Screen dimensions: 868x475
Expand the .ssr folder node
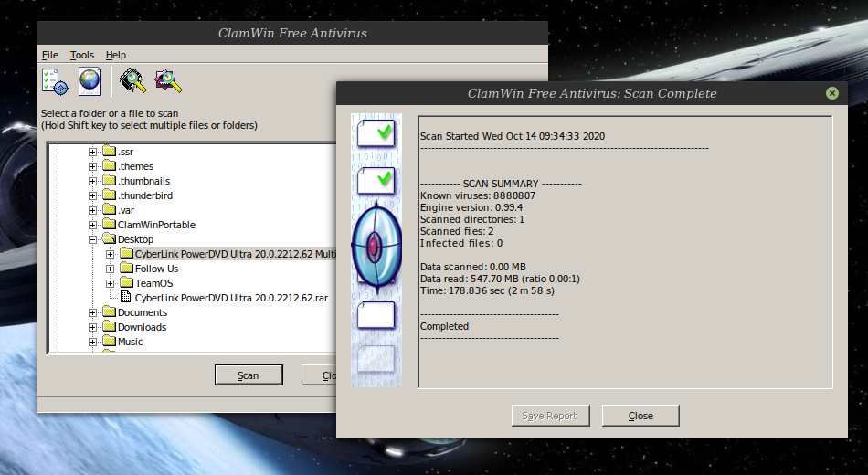pos(92,152)
